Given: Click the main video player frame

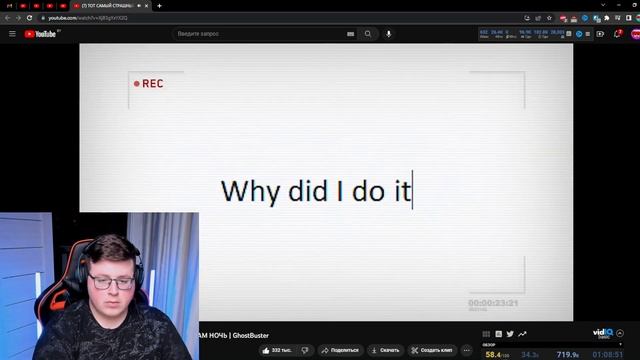Looking at the screenshot, I should [326, 182].
